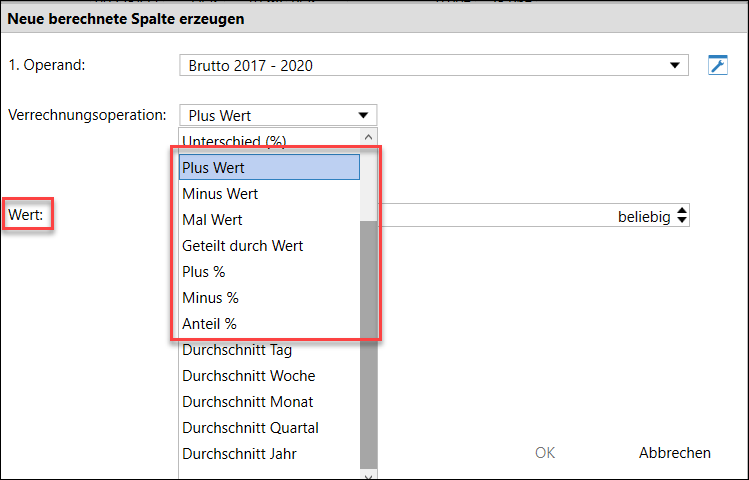Click the dropdown list scrollbar thumb
Viewport: 749px width, 480px height.
368,344
